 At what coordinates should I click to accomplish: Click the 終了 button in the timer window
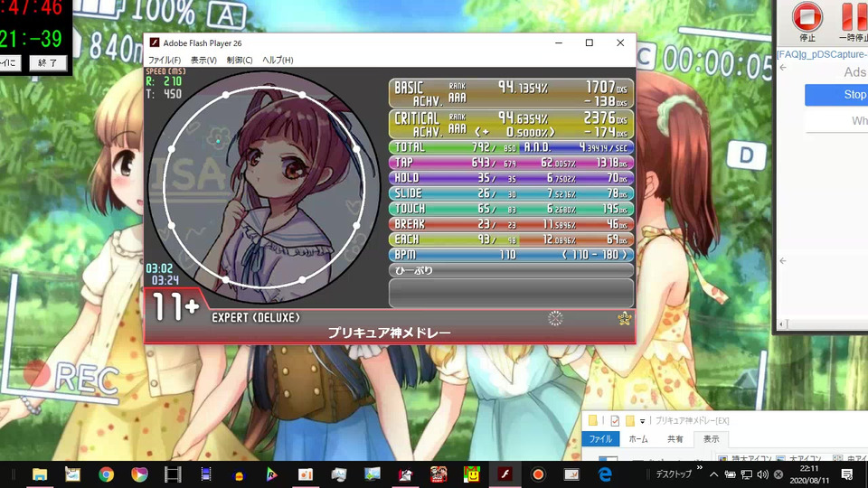pos(48,63)
